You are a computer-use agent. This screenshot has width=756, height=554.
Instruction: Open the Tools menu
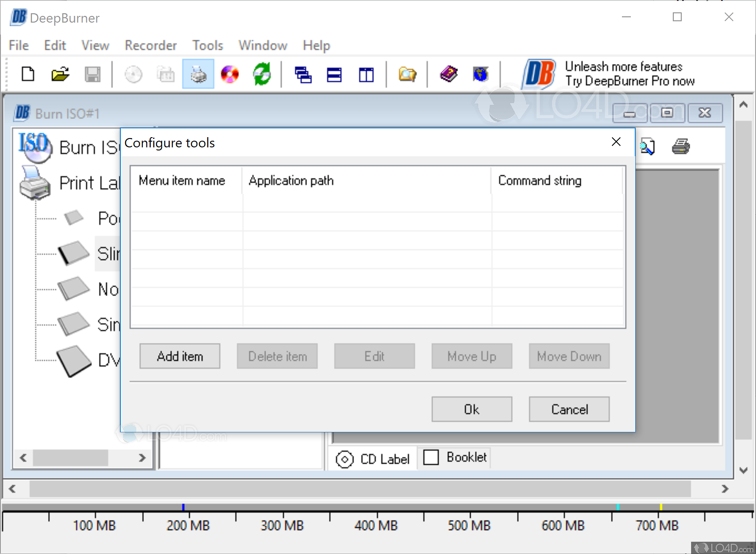pyautogui.click(x=207, y=45)
